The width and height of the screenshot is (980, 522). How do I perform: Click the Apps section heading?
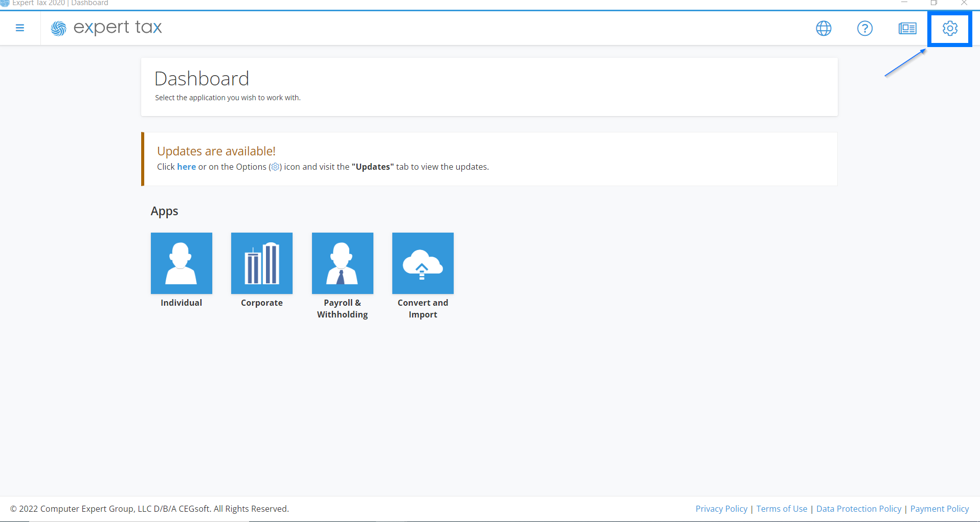(164, 211)
